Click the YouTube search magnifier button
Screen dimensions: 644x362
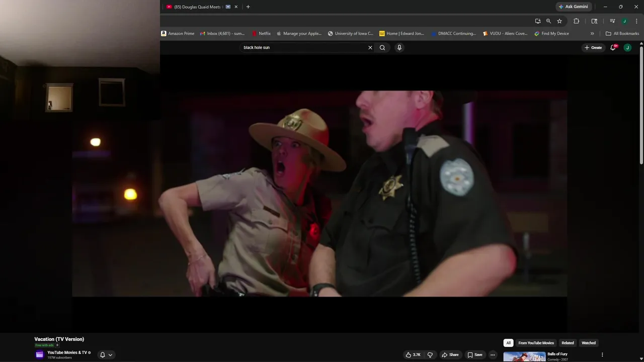coord(382,48)
